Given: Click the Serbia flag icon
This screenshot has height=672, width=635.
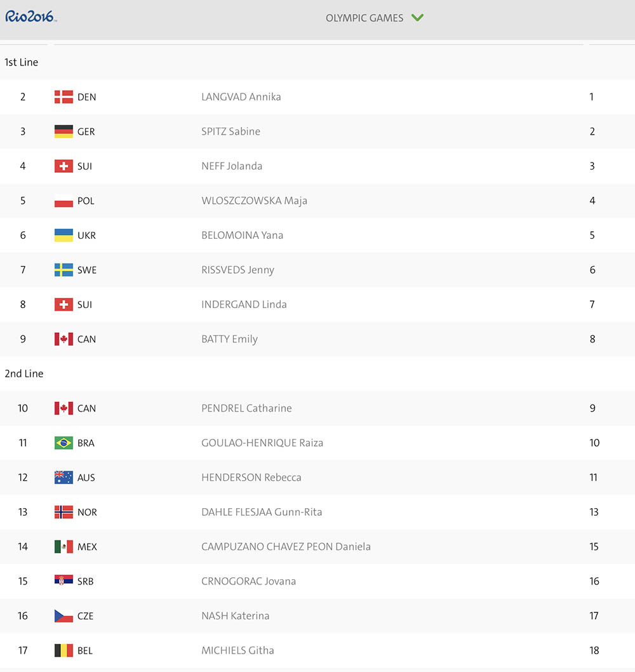Looking at the screenshot, I should point(63,581).
